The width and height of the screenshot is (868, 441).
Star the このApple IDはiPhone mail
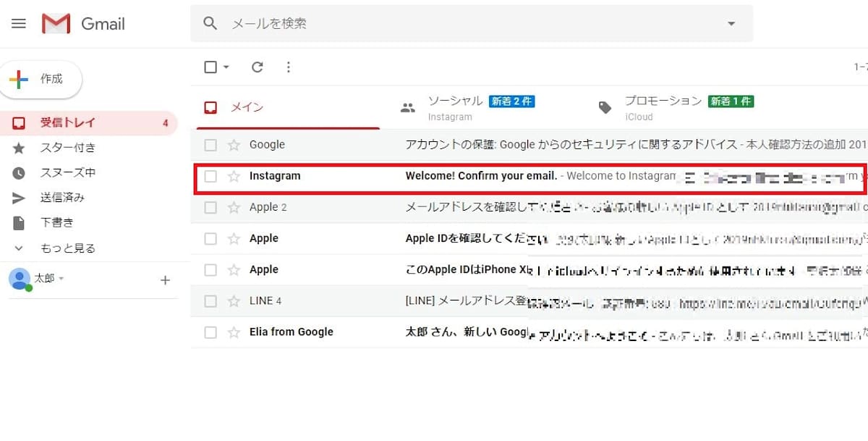click(x=234, y=269)
